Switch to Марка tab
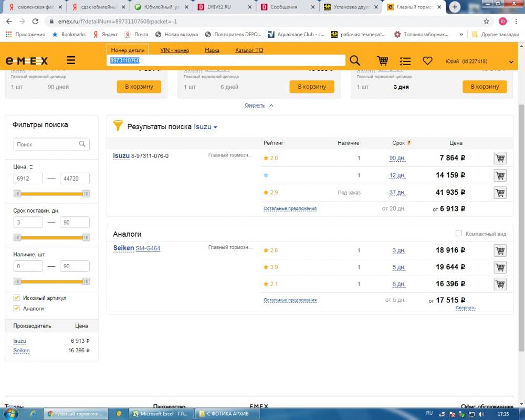The height and width of the screenshot is (420, 525). tap(212, 50)
